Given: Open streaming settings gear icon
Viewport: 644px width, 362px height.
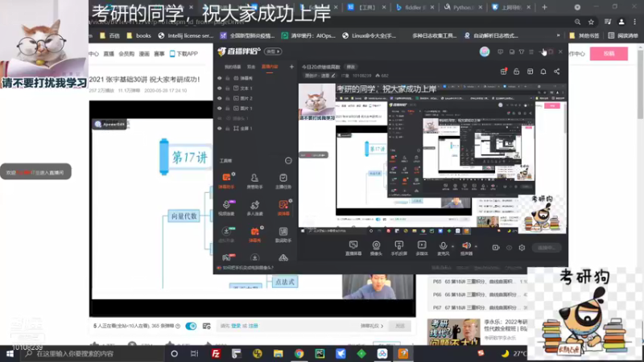Looking at the screenshot, I should (522, 248).
